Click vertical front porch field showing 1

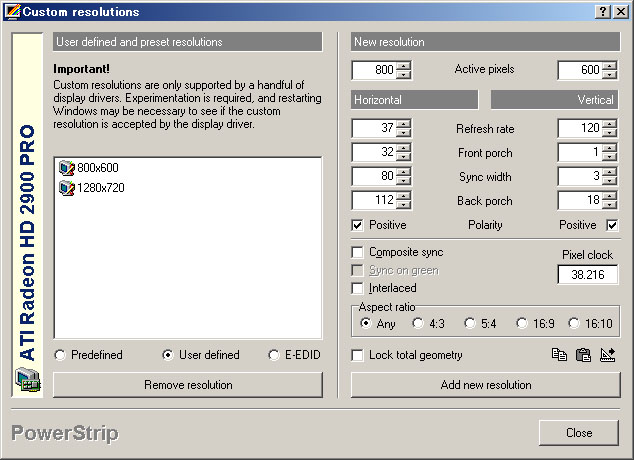click(580, 152)
